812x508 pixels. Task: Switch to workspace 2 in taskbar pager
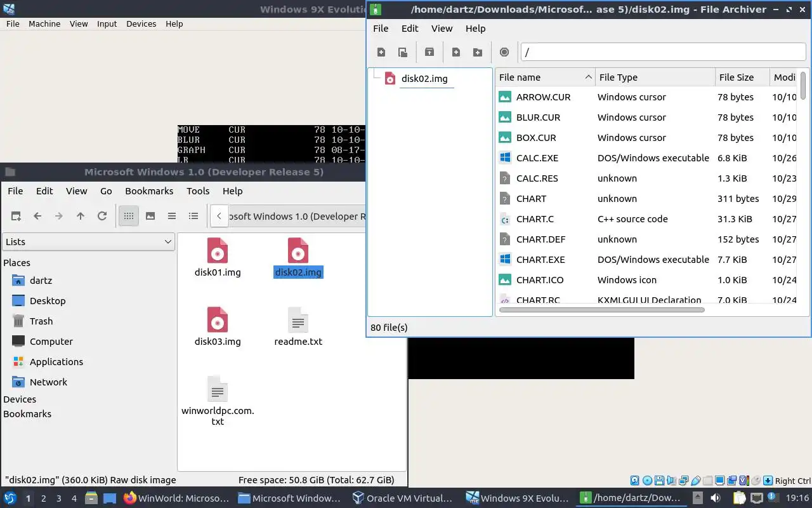43,498
